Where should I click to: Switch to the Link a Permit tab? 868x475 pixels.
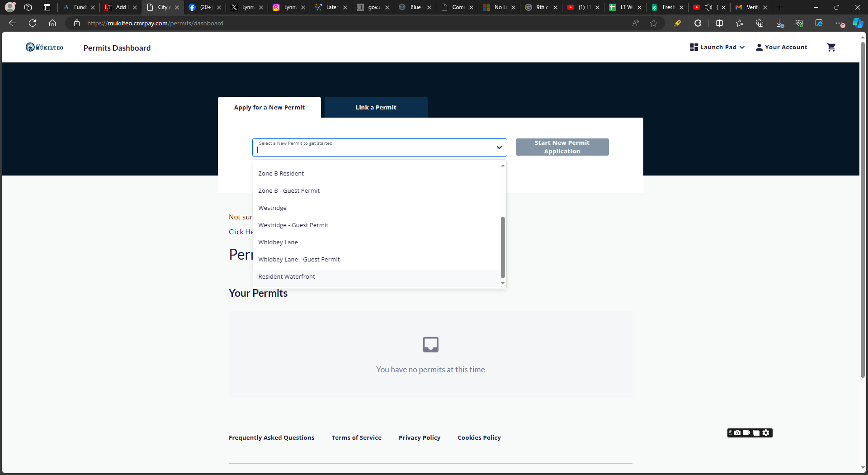tap(376, 108)
